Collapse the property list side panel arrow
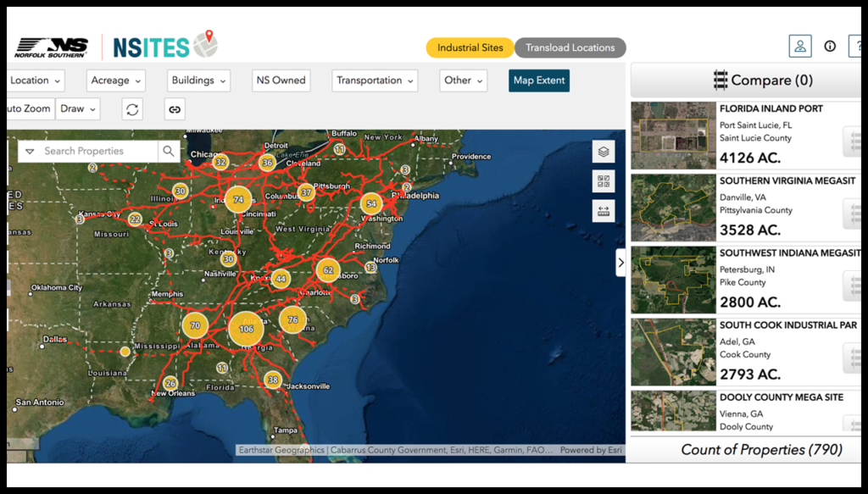 coord(620,263)
